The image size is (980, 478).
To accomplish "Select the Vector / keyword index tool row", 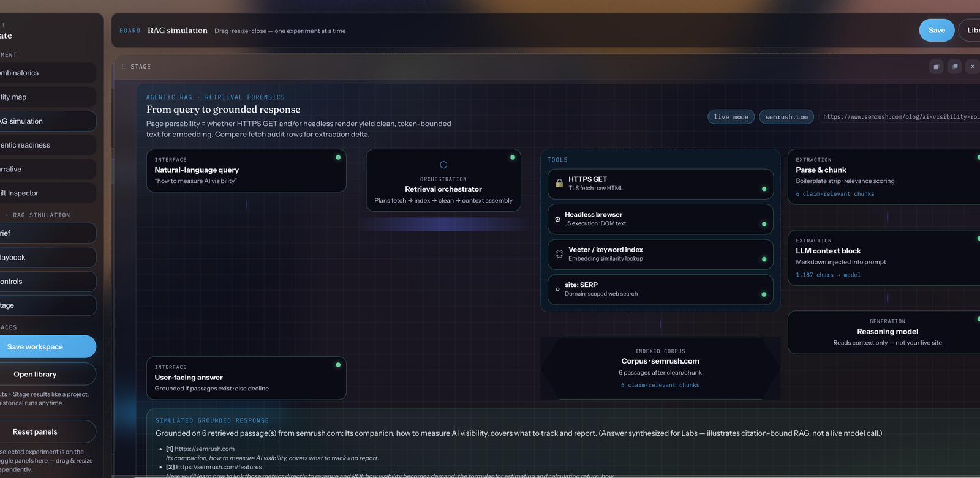I will click(660, 254).
